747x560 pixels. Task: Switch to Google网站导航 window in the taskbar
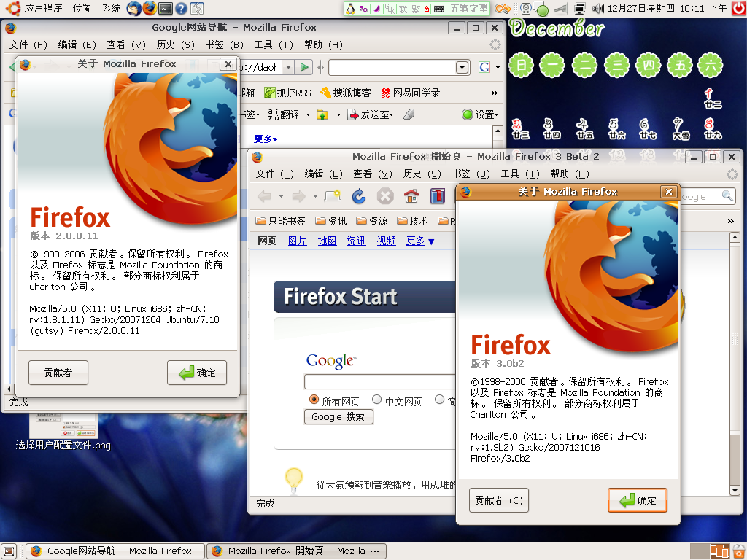[115, 551]
